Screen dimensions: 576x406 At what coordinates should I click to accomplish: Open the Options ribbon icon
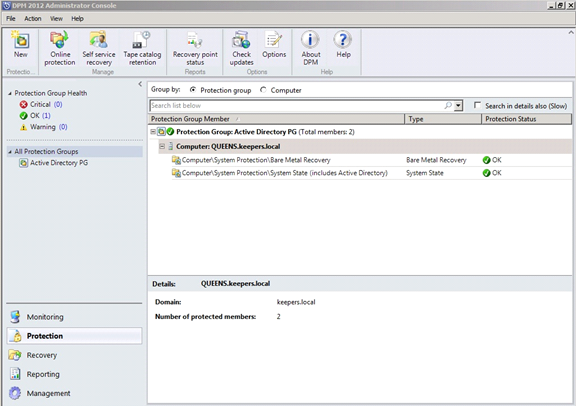pos(274,40)
